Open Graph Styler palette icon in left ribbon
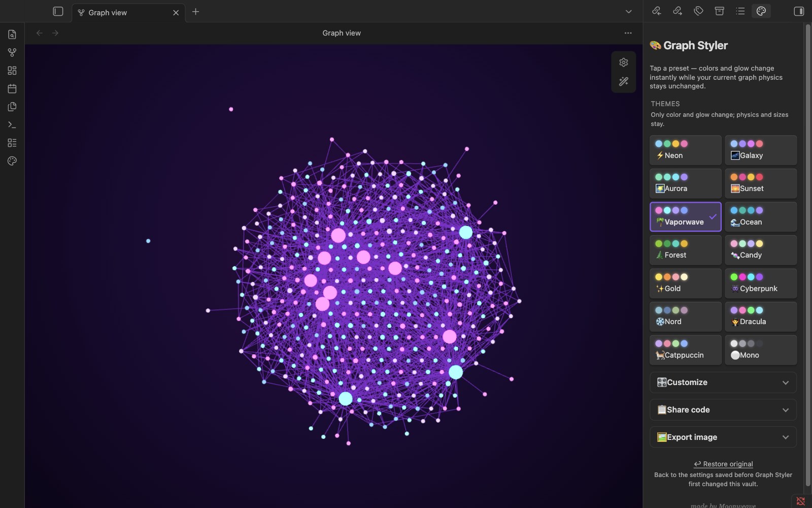This screenshot has width=812, height=508. coord(12,161)
